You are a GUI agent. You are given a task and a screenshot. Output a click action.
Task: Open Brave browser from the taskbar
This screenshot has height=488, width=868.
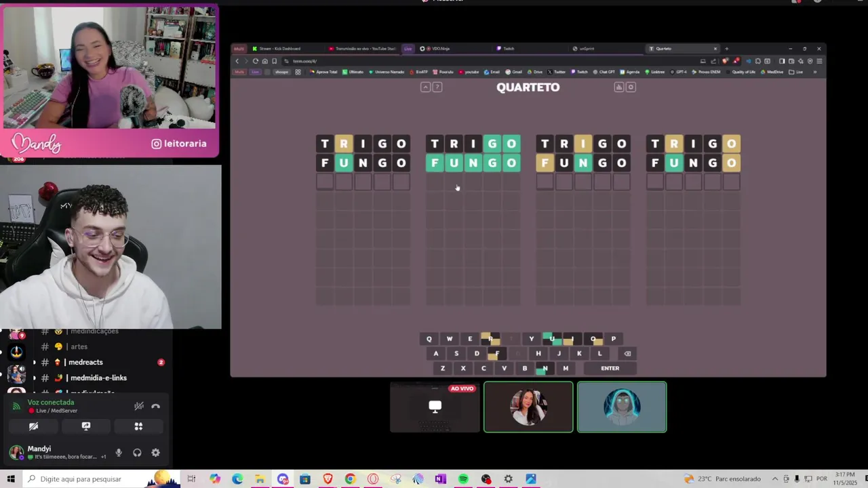[328, 479]
